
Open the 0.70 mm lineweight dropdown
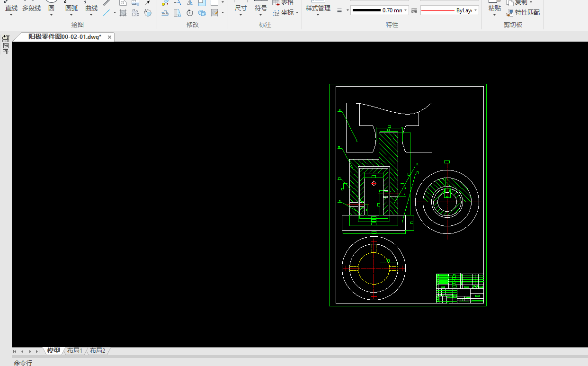pyautogui.click(x=406, y=10)
